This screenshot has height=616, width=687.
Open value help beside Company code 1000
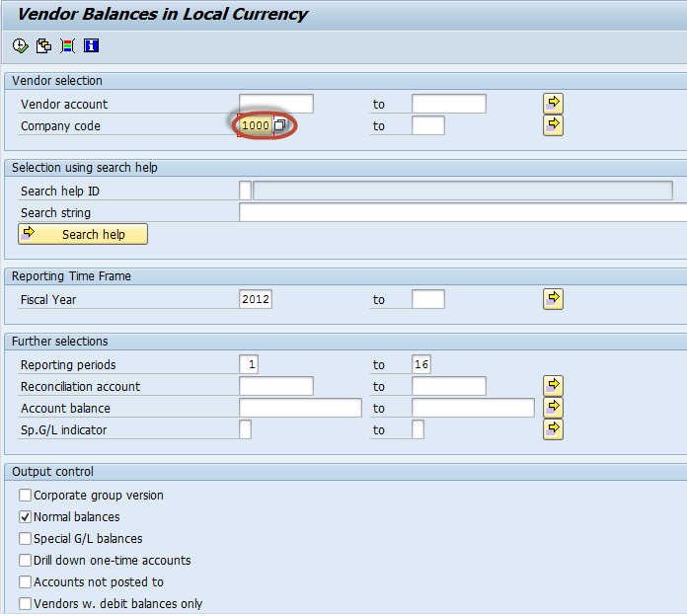[x=280, y=125]
